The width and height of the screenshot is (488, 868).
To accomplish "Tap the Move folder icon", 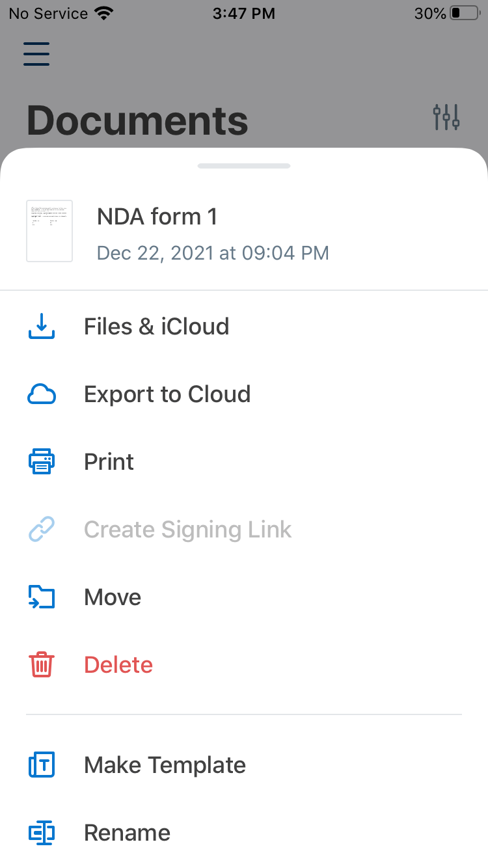I will point(42,597).
